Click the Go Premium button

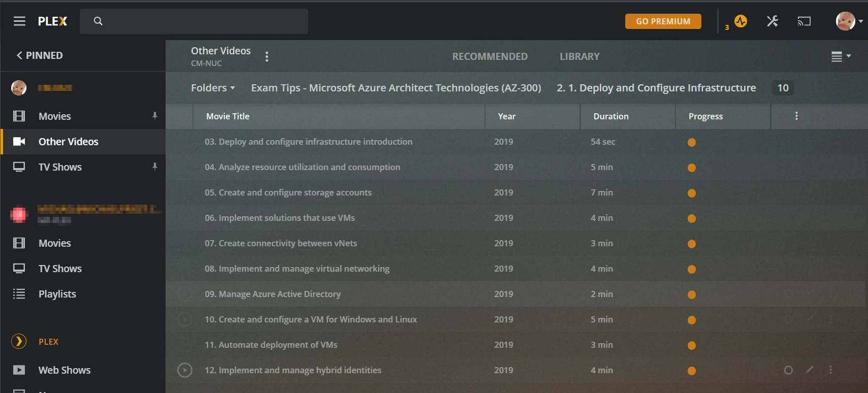pyautogui.click(x=663, y=21)
